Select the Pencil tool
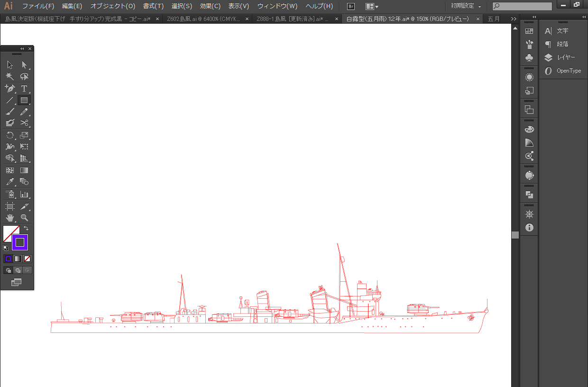The width and height of the screenshot is (588, 387). click(x=24, y=111)
